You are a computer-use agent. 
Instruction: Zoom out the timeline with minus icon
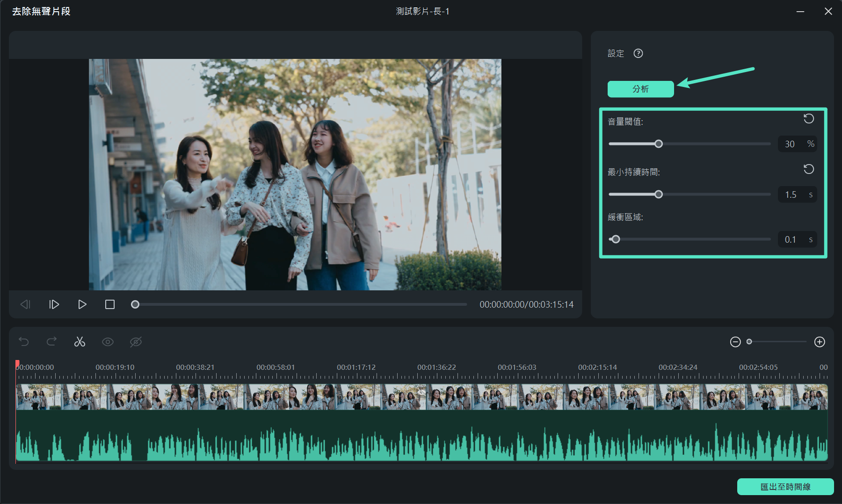735,342
